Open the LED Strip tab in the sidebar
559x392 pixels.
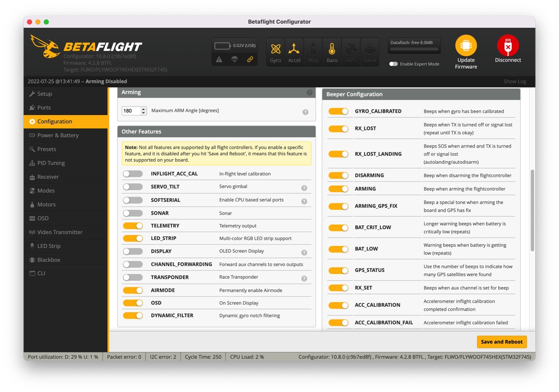(66, 246)
